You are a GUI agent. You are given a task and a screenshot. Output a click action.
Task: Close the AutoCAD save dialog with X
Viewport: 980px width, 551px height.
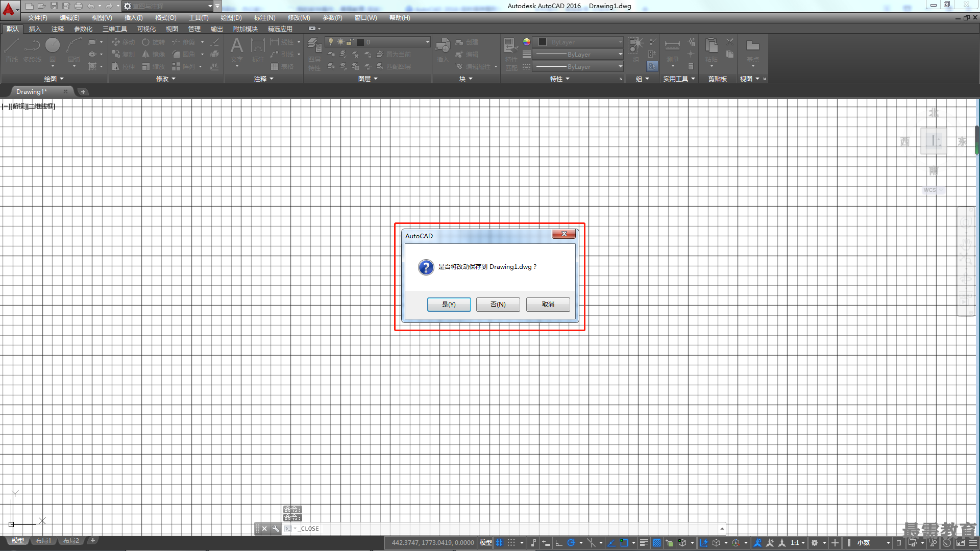563,234
